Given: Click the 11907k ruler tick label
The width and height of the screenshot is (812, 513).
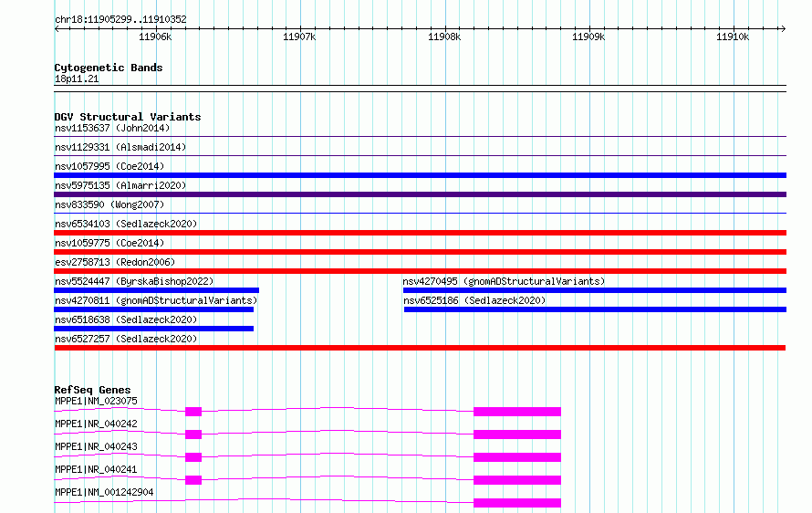Looking at the screenshot, I should (x=299, y=37).
